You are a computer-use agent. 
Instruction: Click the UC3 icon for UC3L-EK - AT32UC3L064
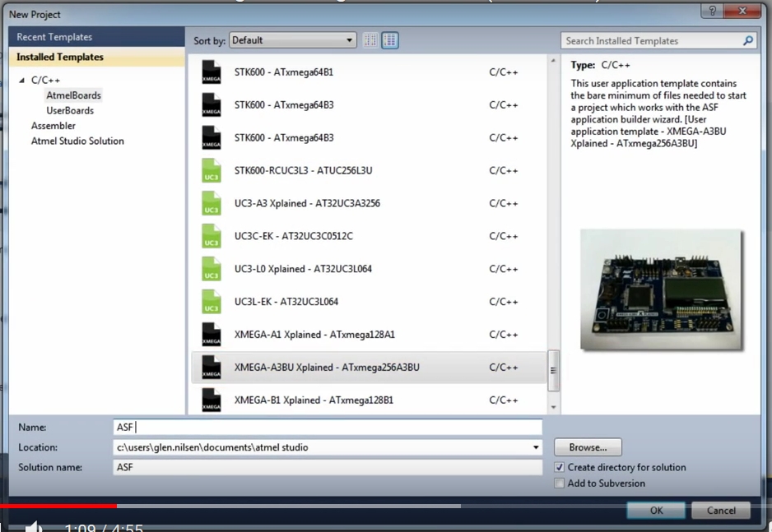click(212, 302)
